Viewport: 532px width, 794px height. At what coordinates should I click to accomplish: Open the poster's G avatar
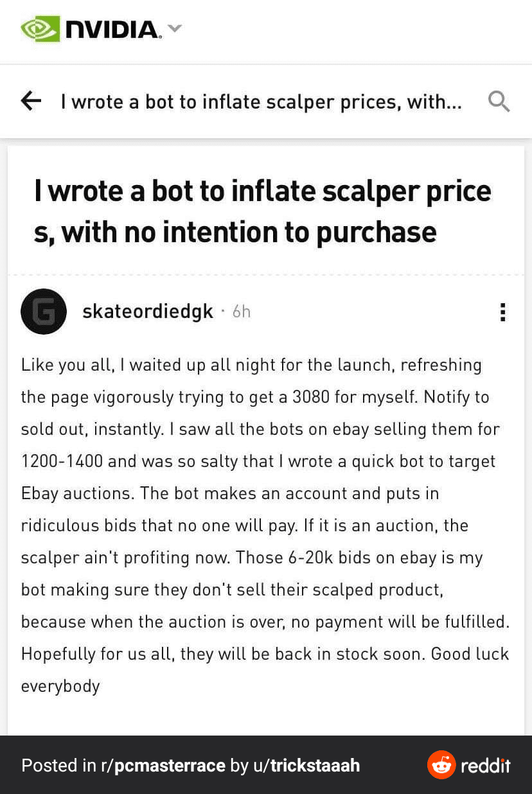44,312
